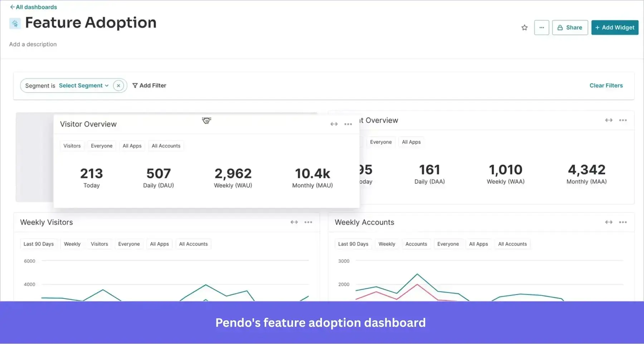Open Weekly Accounts widget options menu
The image size is (644, 344).
pos(623,222)
